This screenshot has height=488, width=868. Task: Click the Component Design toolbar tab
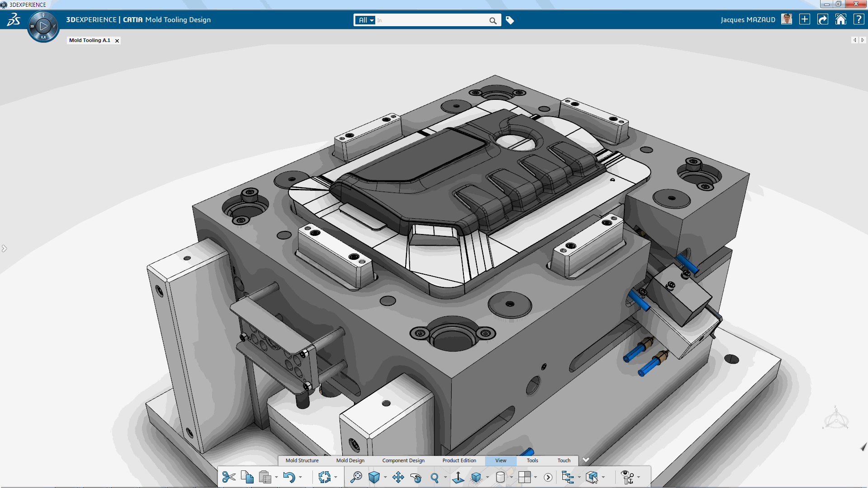tap(403, 460)
